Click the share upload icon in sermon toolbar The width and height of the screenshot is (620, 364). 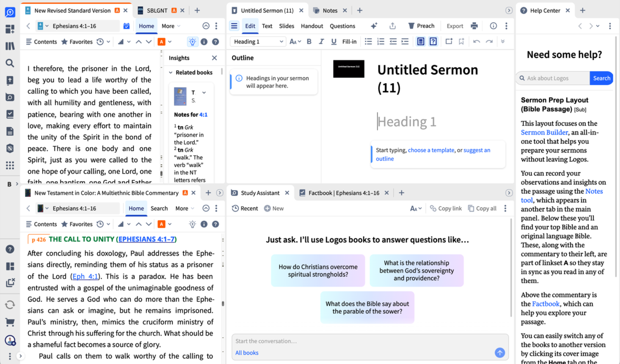click(x=393, y=26)
